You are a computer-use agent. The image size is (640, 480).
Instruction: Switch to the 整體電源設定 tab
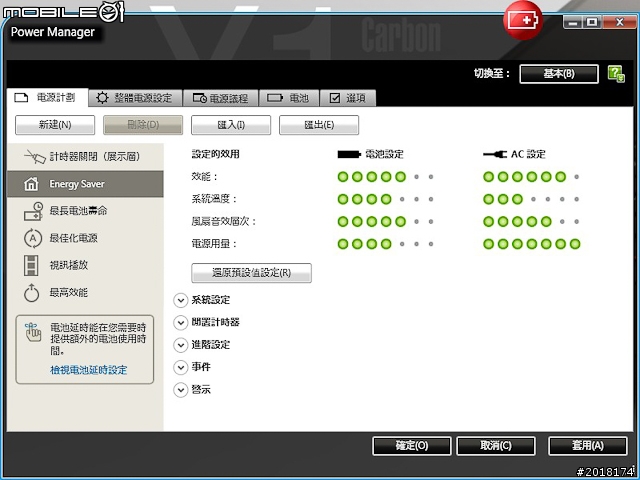click(135, 98)
